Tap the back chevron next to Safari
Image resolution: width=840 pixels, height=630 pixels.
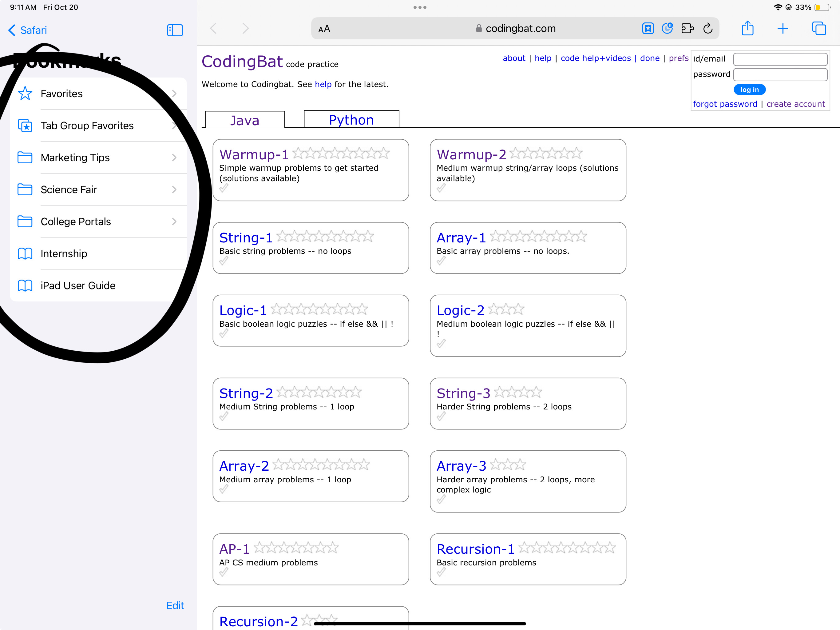(12, 30)
